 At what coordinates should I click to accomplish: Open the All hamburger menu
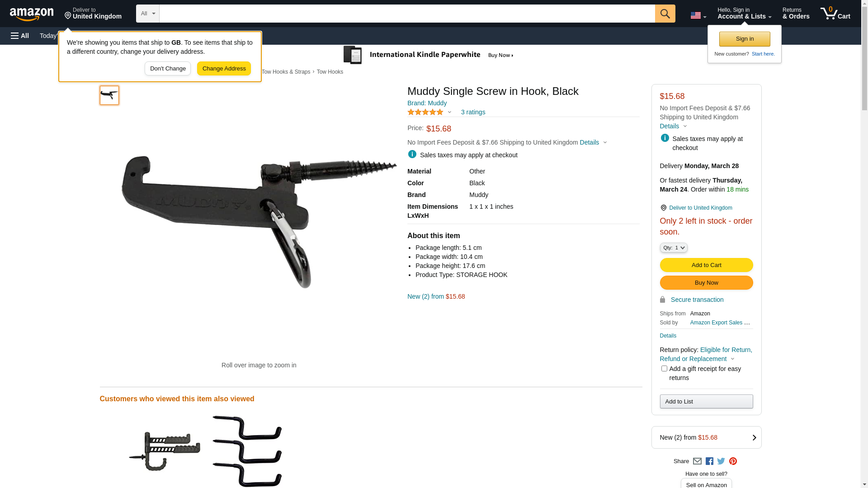20,36
